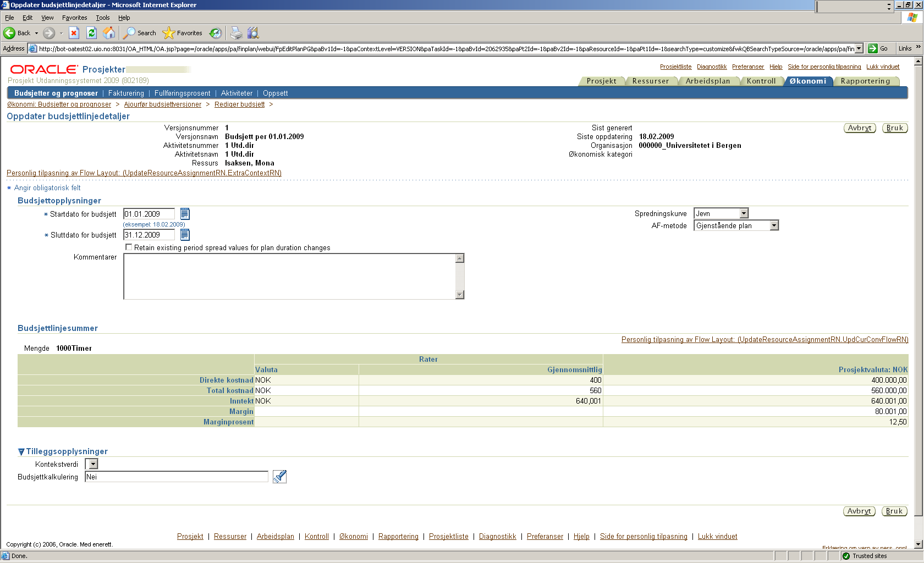Screen dimensions: 924x563
Task: Click the Stop loading icon
Action: click(74, 33)
